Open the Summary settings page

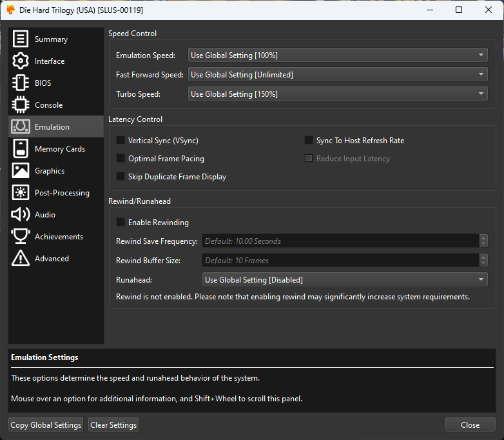point(56,39)
